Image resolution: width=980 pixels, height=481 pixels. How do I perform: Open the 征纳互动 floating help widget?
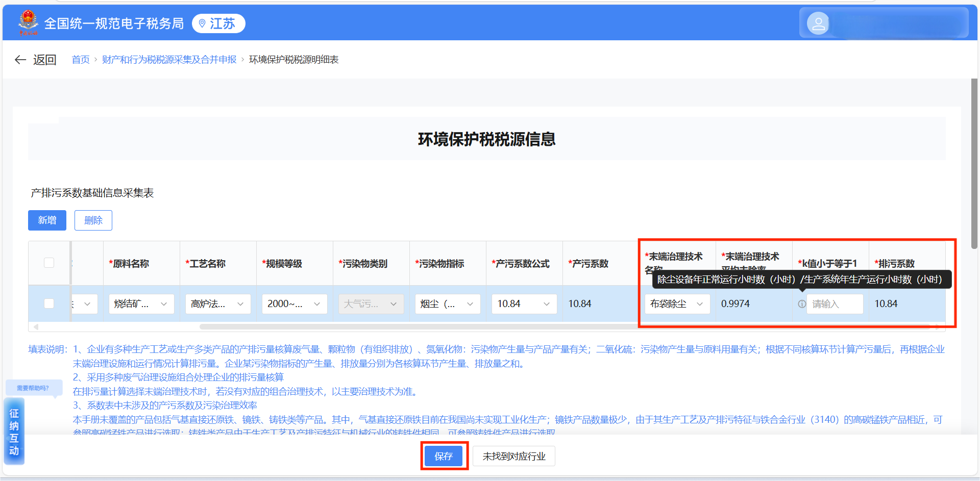pos(14,432)
